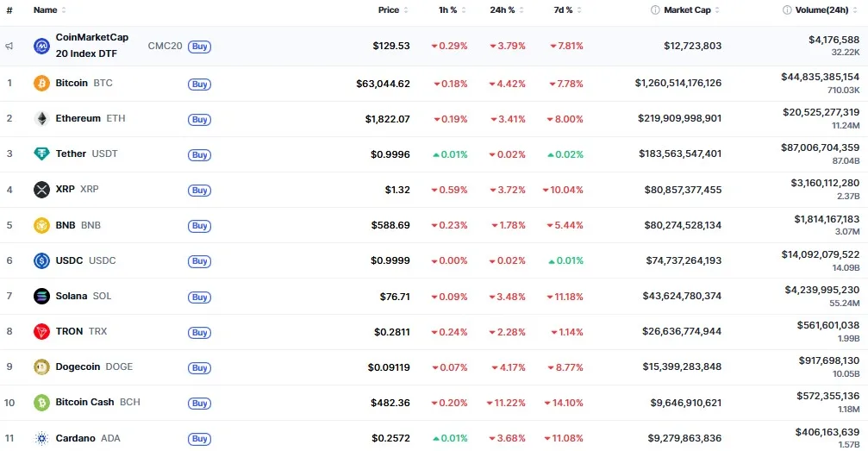Click Buy button for Solana
868x451 pixels.
coord(199,297)
